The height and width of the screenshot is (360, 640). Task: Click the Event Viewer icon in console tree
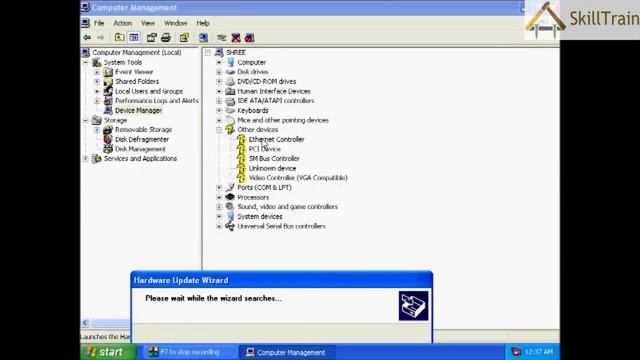[x=108, y=72]
